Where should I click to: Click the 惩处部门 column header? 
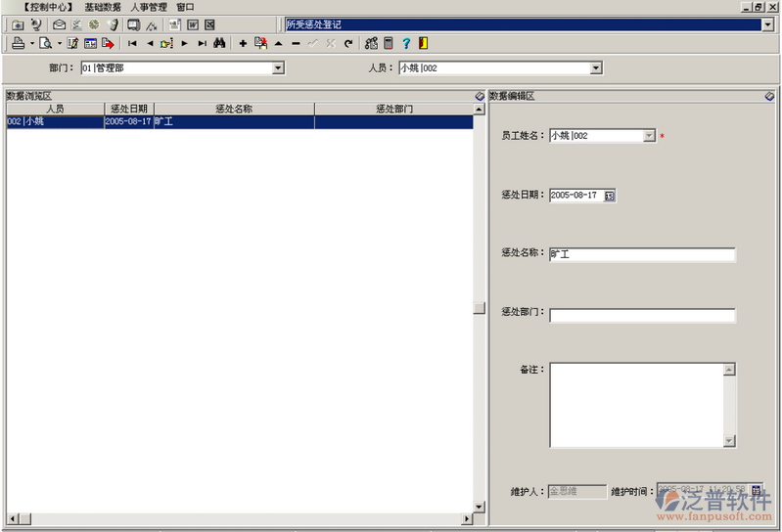pos(393,110)
